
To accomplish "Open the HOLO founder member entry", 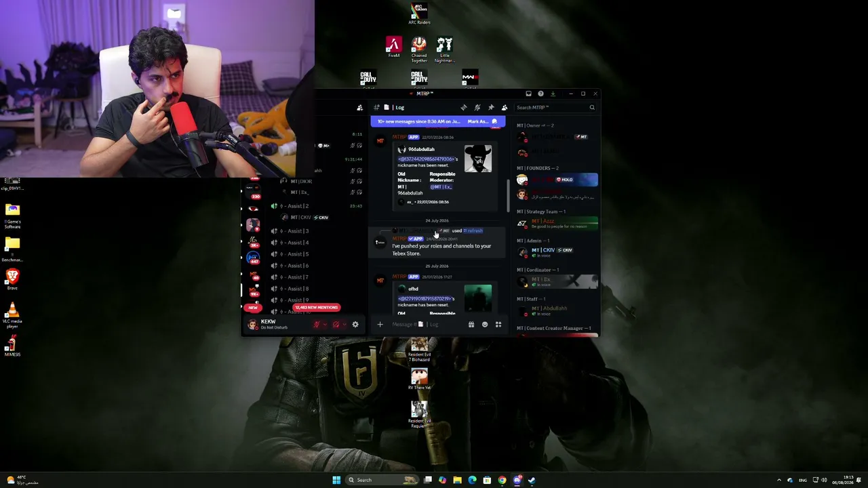I will [x=557, y=180].
